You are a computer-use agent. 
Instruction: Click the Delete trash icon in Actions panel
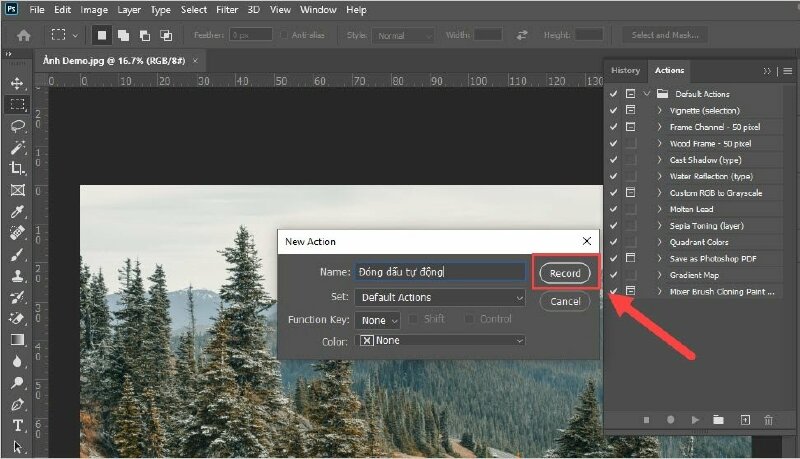(768, 421)
